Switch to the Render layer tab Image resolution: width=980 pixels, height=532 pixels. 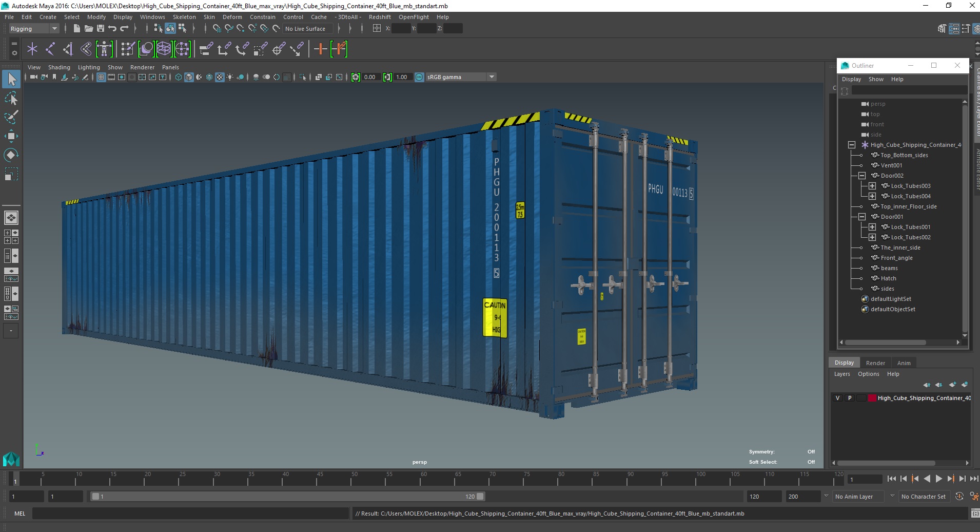coord(875,363)
